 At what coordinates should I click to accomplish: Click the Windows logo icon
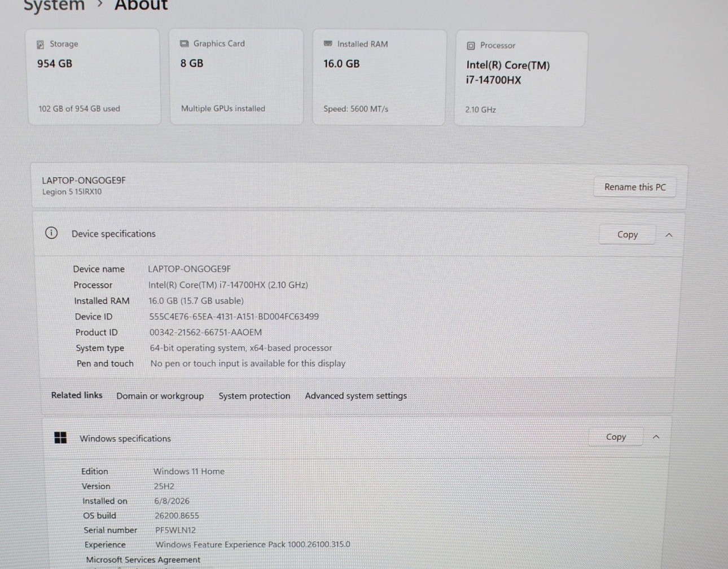(60, 437)
